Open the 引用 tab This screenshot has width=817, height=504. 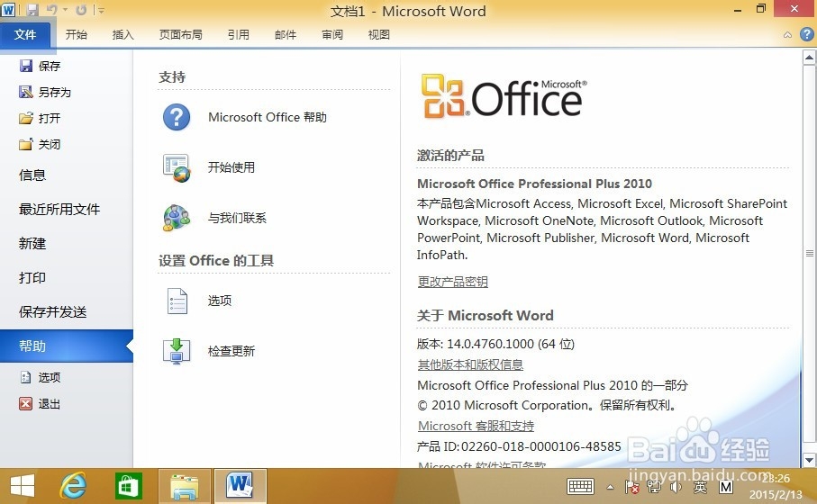[238, 35]
